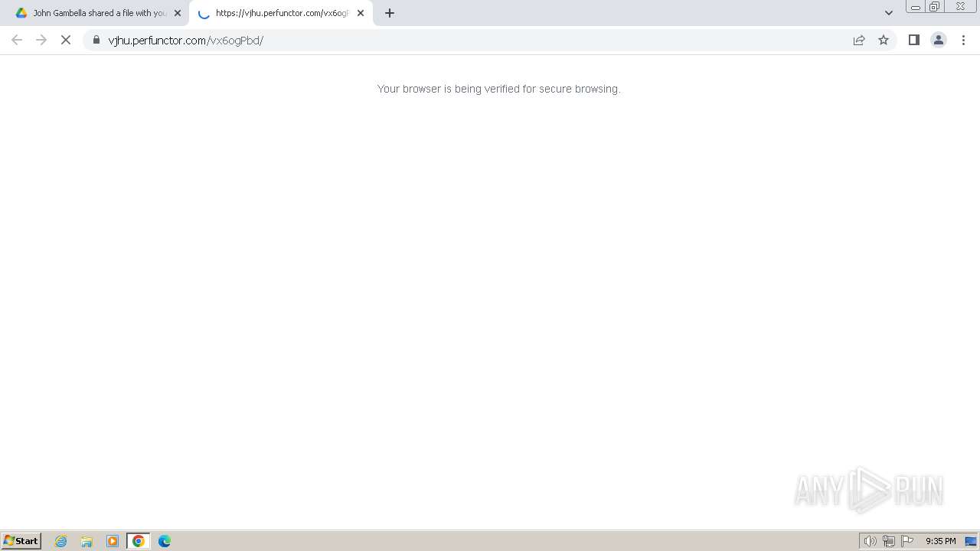Image resolution: width=980 pixels, height=551 pixels.
Task: Toggle the browser side panel
Action: (914, 40)
